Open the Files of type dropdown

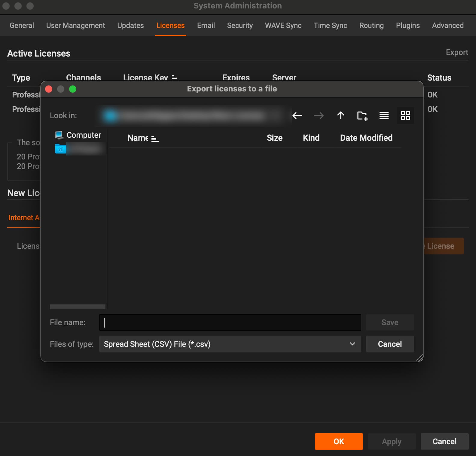pos(230,344)
